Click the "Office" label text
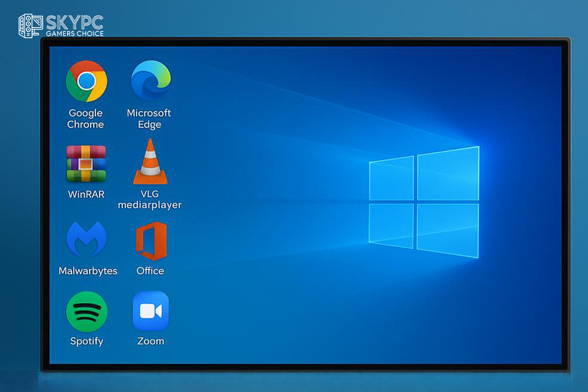 coord(150,270)
